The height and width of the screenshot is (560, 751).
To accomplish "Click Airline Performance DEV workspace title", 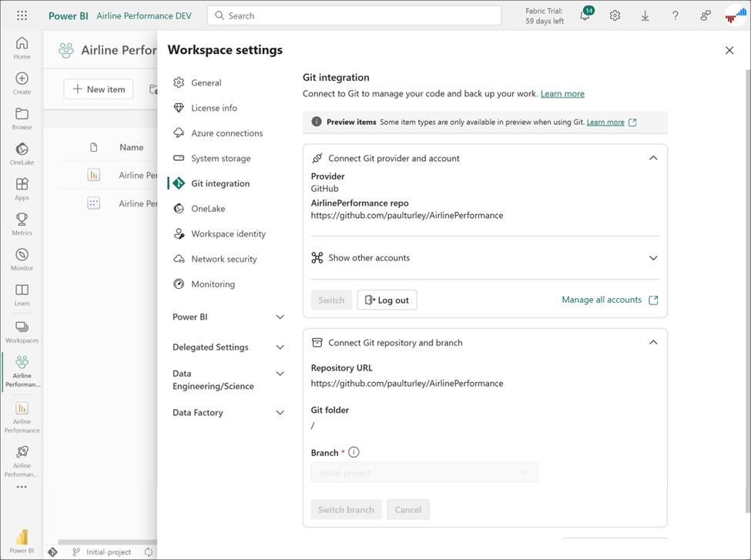I will tap(144, 16).
